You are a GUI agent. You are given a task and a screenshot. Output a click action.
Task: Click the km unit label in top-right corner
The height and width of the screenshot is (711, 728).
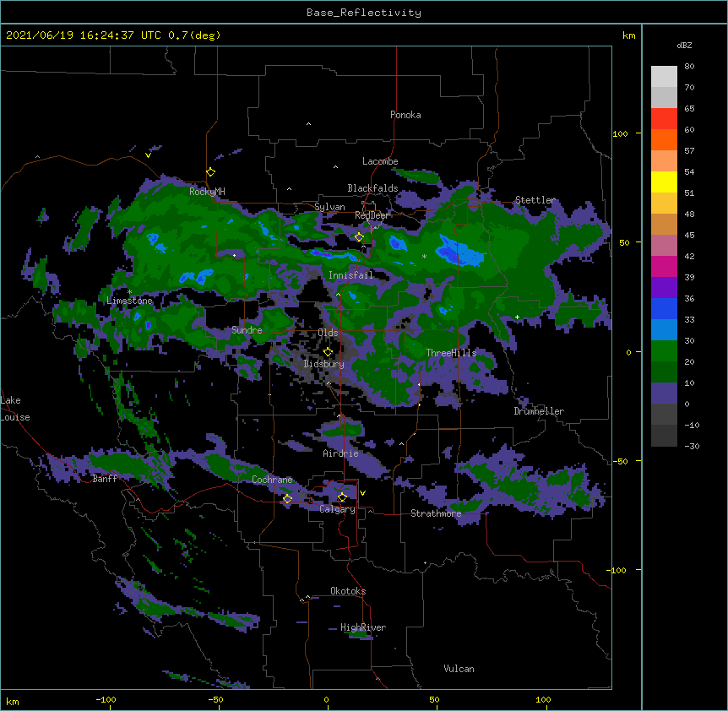(628, 35)
